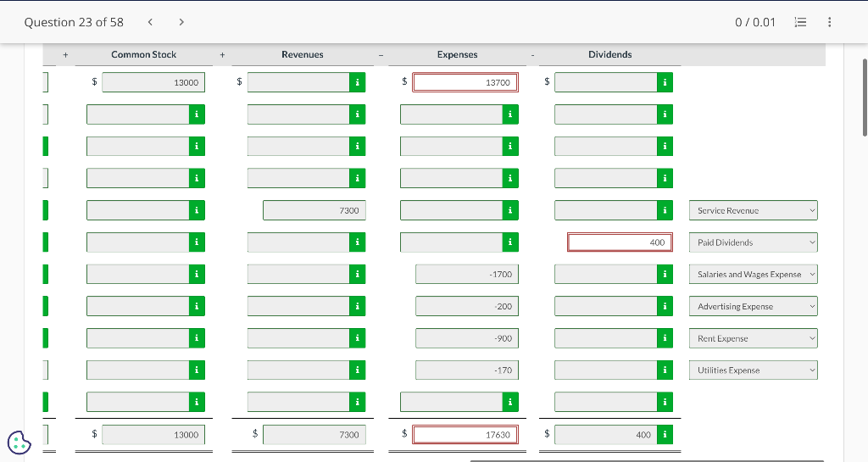Image resolution: width=868 pixels, height=462 pixels.
Task: Open the cookie preferences icon
Action: coord(19,443)
